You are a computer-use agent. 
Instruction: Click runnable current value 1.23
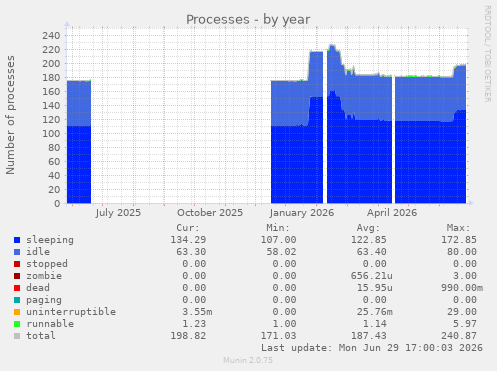coord(194,324)
